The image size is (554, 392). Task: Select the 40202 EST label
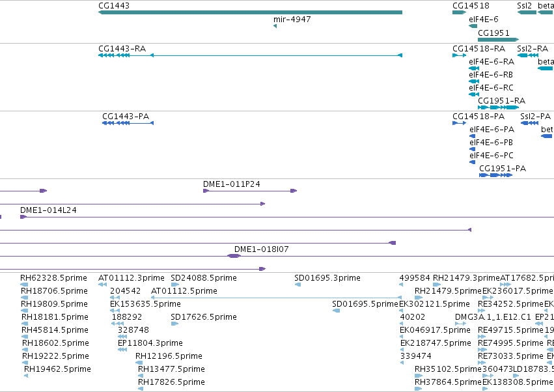tap(413, 317)
